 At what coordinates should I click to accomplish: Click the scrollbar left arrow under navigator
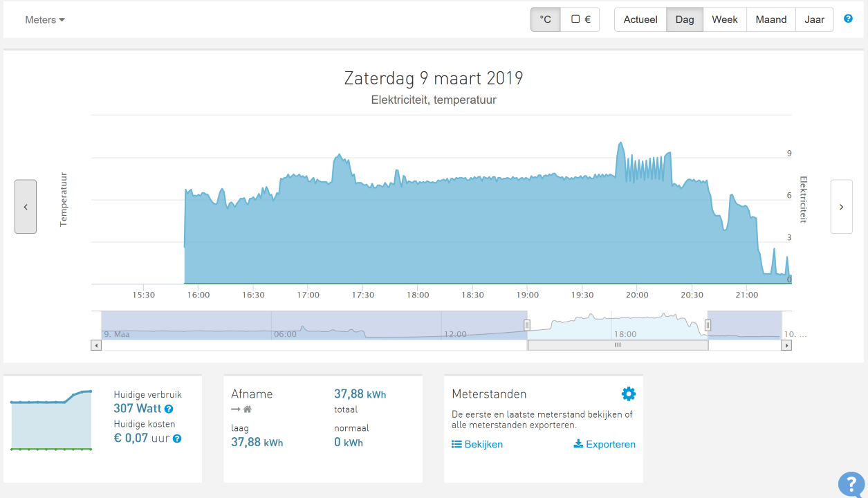click(x=96, y=345)
